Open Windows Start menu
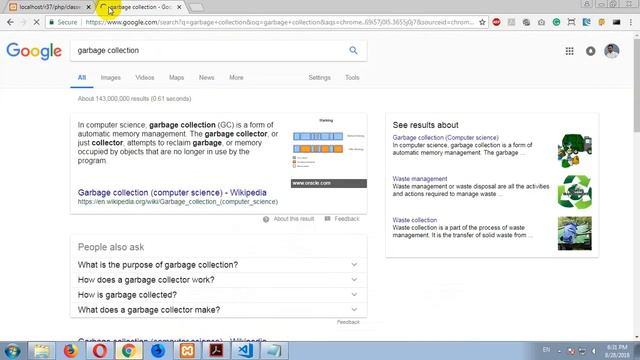640x360 pixels. [x=12, y=351]
